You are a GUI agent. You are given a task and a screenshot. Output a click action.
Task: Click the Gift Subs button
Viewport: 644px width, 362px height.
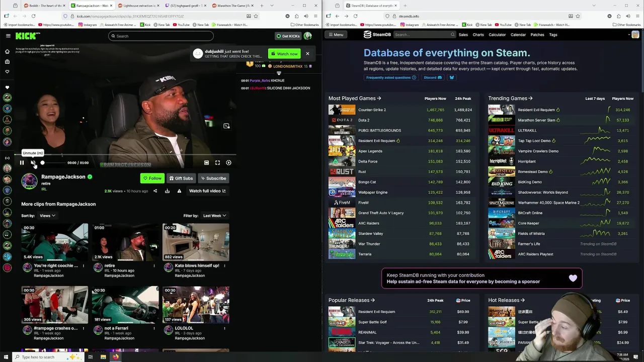click(181, 178)
